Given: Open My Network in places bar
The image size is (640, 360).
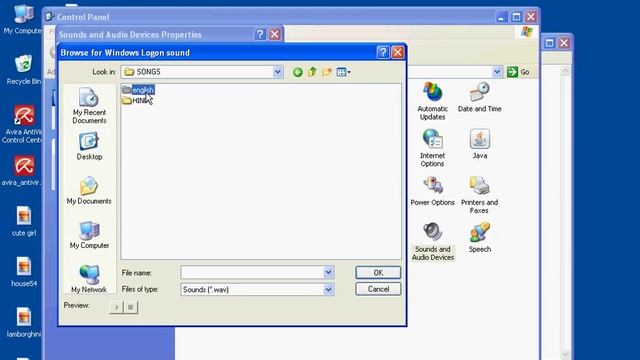Looking at the screenshot, I should click(x=89, y=279).
